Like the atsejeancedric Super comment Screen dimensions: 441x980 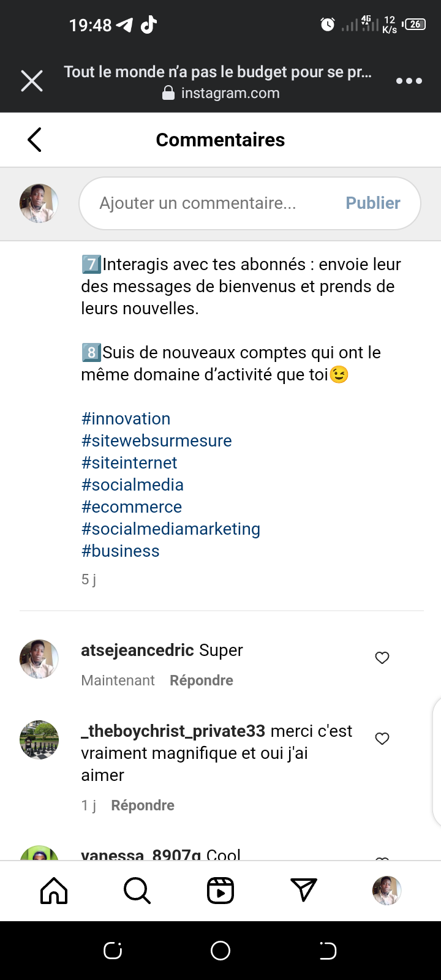coord(382,658)
